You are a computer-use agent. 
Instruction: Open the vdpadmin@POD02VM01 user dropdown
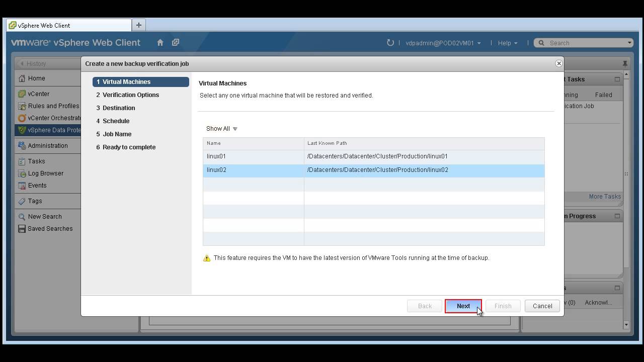click(x=443, y=43)
